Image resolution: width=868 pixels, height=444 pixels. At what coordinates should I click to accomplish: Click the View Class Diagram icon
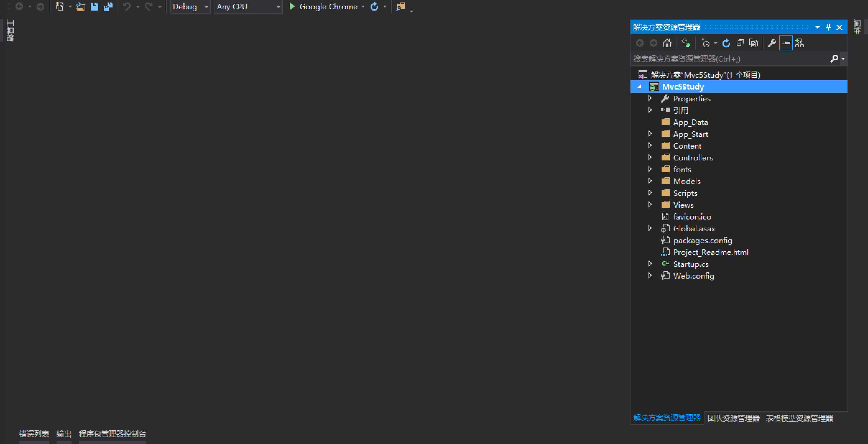800,43
